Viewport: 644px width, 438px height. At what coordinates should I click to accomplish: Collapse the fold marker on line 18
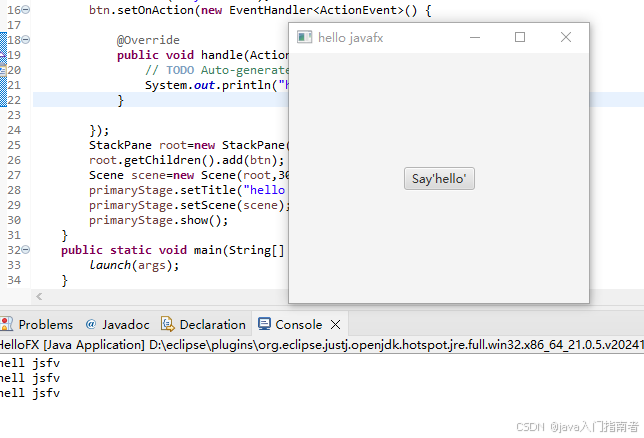coord(26,39)
